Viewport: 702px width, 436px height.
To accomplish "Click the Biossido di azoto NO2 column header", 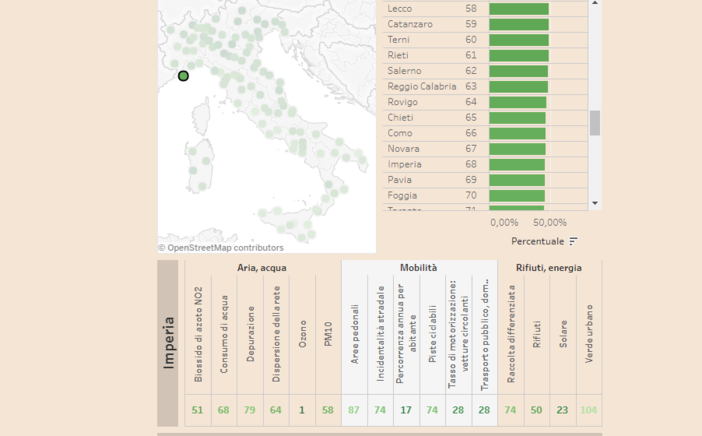I will (198, 334).
